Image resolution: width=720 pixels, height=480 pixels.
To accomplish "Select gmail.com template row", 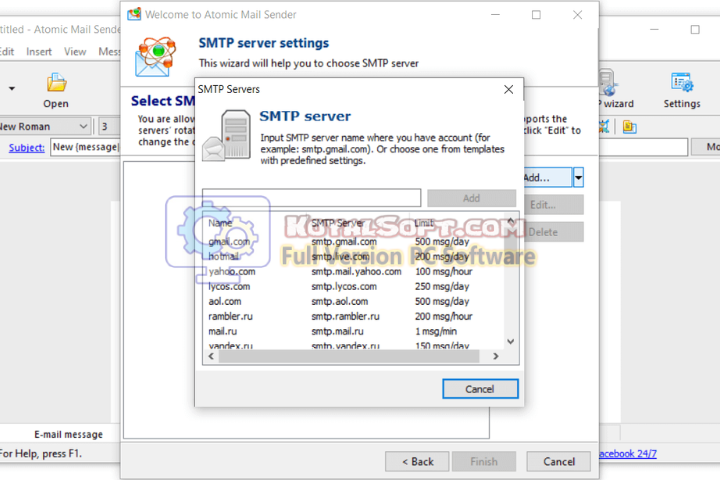I will (354, 242).
